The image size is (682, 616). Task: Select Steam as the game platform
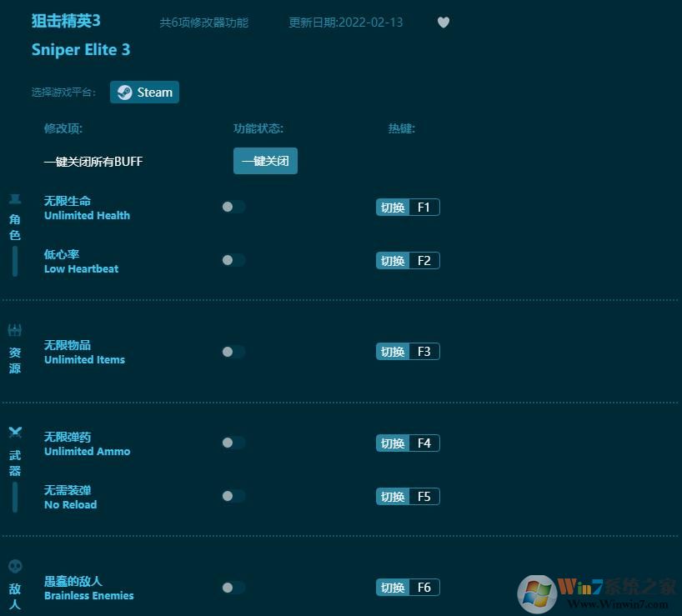pyautogui.click(x=144, y=92)
